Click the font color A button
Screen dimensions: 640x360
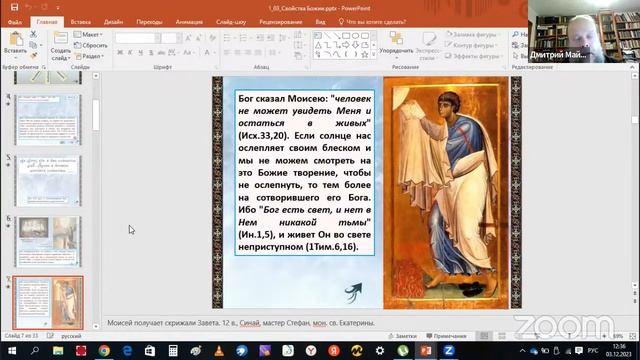207,53
